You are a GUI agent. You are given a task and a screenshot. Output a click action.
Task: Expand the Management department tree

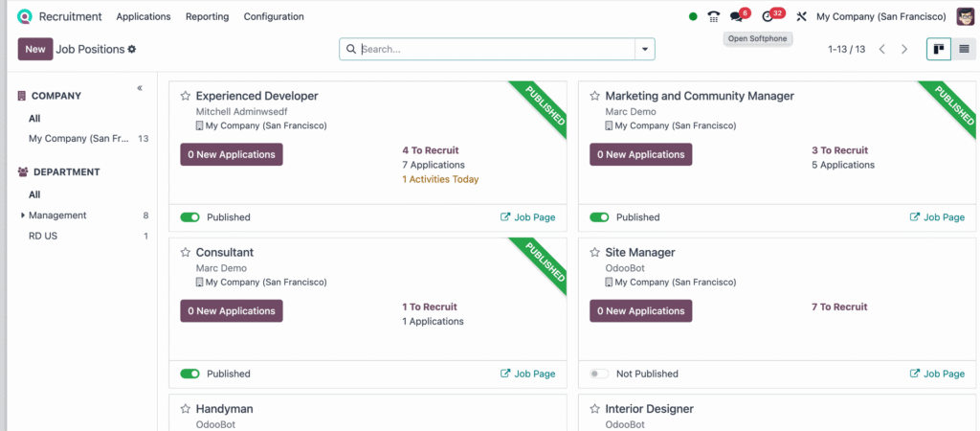[23, 215]
